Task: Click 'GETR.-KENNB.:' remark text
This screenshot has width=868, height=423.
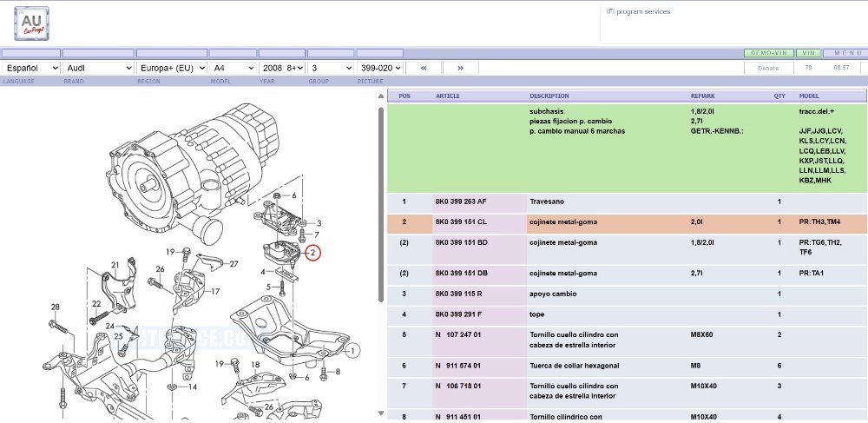Action: click(x=717, y=131)
